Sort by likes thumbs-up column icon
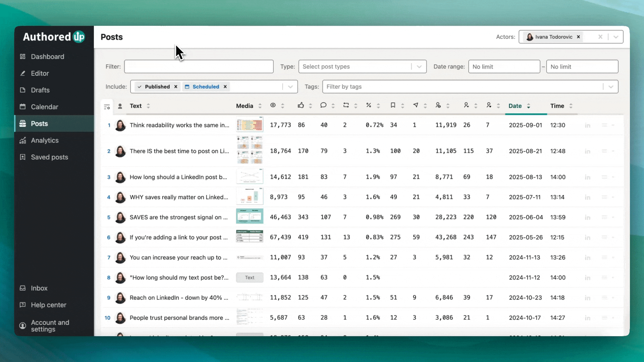Image resolution: width=644 pixels, height=362 pixels. click(301, 106)
